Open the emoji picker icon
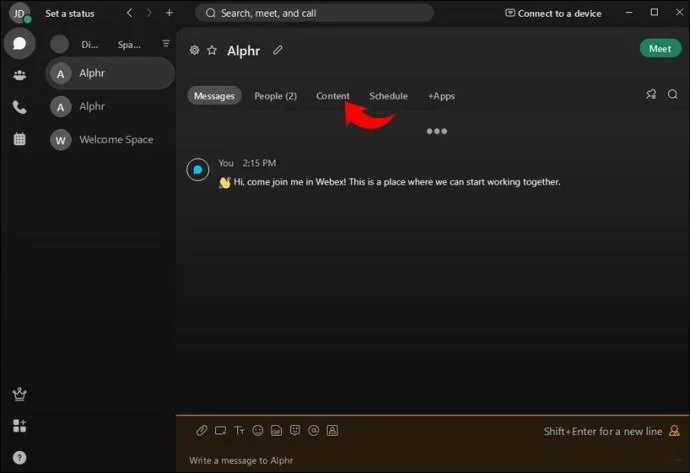This screenshot has height=473, width=690. tap(258, 430)
